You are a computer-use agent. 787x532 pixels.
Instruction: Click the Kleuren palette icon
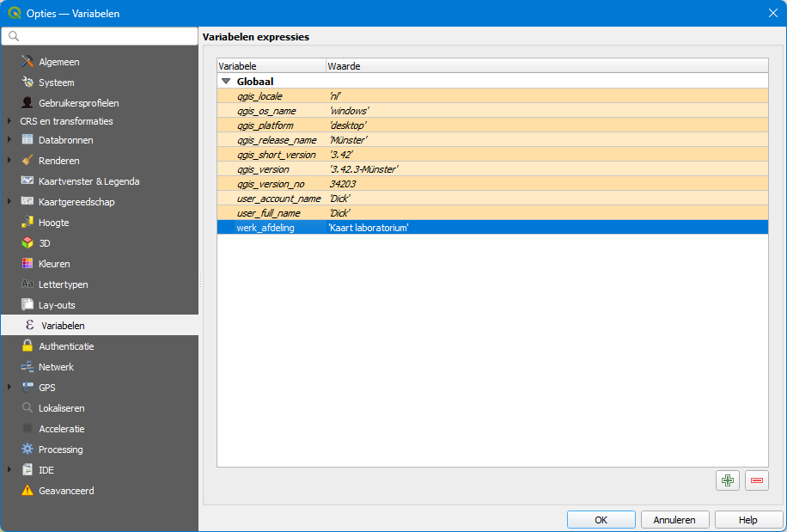pyautogui.click(x=27, y=263)
